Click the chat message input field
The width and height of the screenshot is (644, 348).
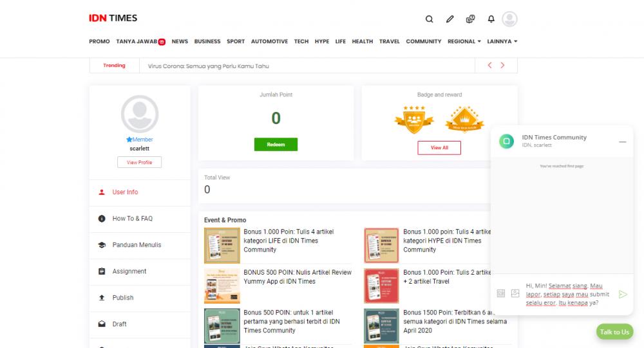(x=569, y=294)
